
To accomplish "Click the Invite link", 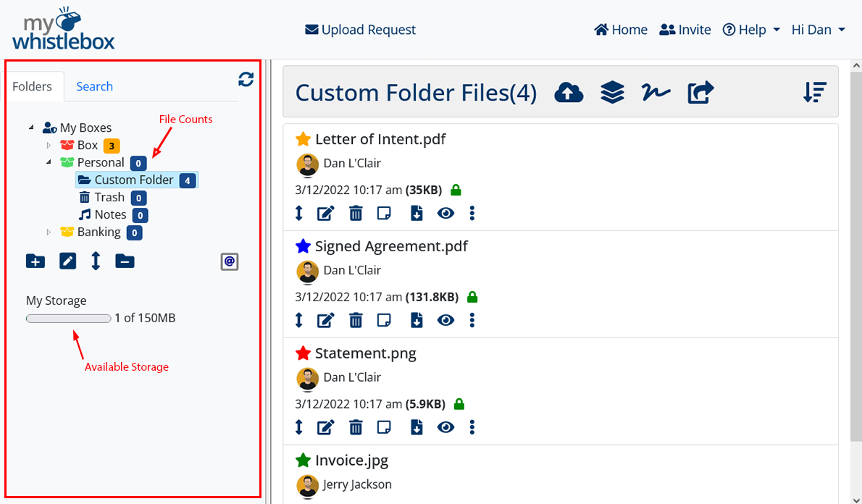I will point(685,30).
